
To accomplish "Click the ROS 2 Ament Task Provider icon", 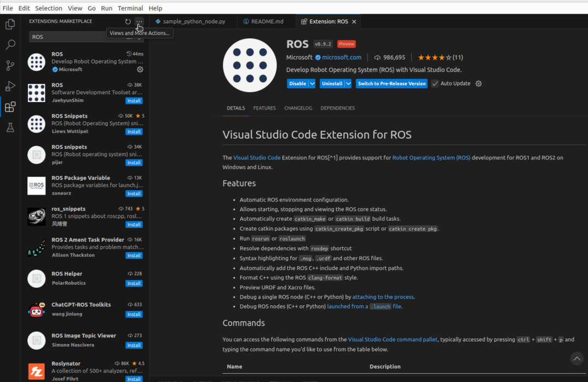I will point(36,248).
